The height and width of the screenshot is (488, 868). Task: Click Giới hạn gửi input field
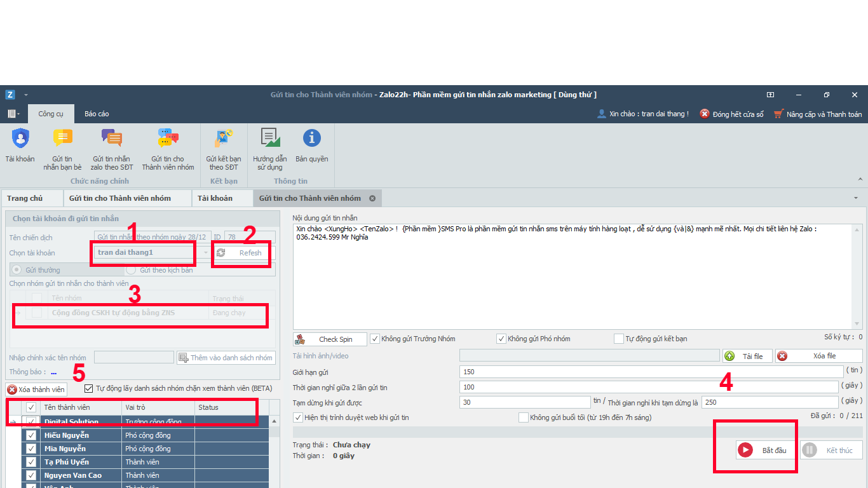click(x=651, y=372)
